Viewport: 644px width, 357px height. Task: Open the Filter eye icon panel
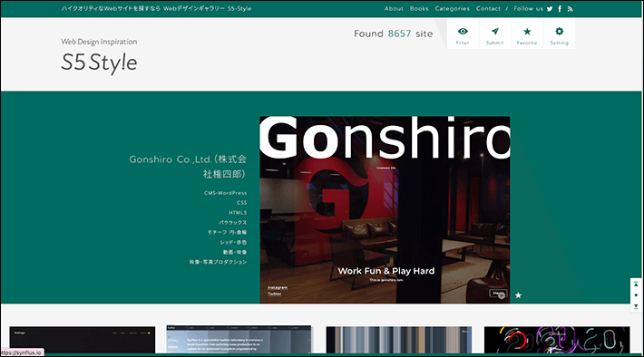click(463, 34)
